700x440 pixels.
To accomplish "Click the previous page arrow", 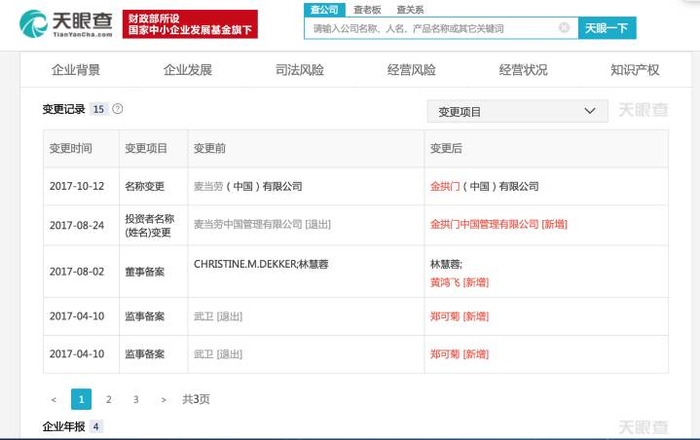I will tap(54, 399).
